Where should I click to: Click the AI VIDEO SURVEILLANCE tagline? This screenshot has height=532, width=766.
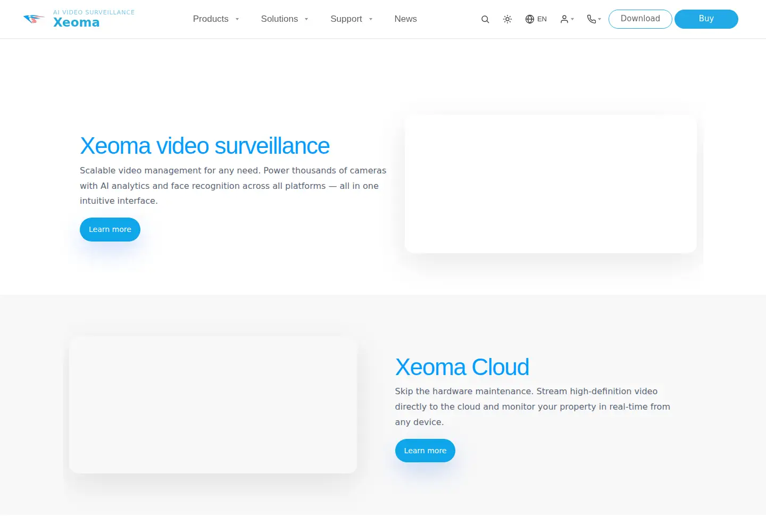pyautogui.click(x=94, y=12)
